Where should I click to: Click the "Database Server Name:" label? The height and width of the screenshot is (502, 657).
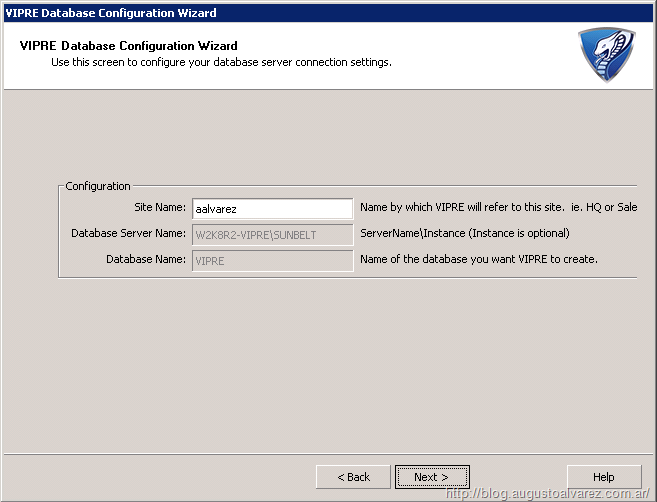[x=128, y=234]
